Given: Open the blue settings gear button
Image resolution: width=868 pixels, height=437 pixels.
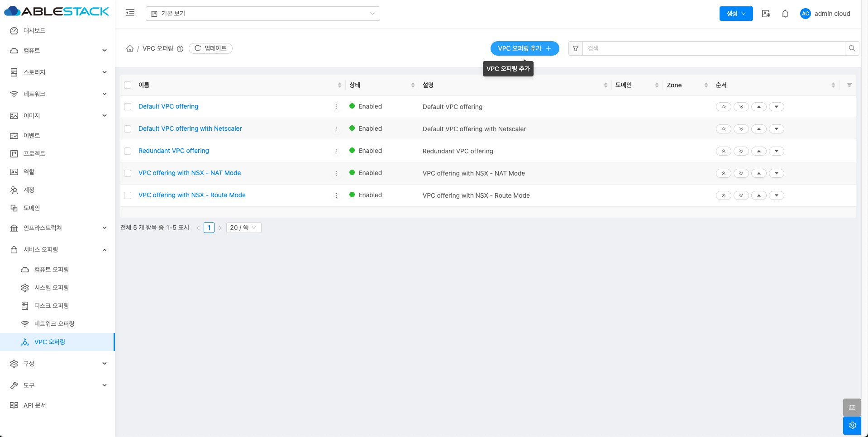Looking at the screenshot, I should 852,425.
